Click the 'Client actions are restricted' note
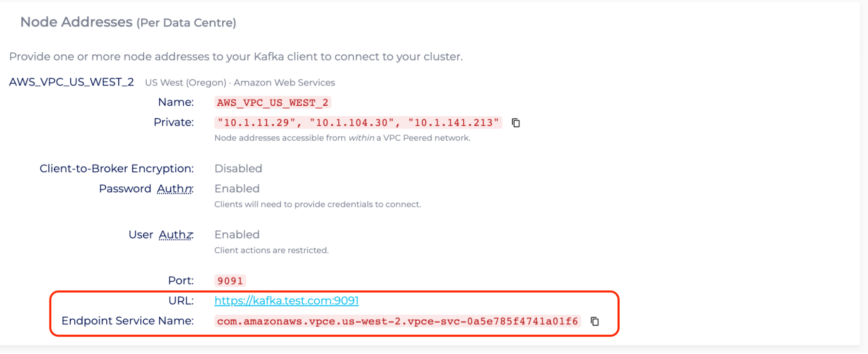868x354 pixels. [x=271, y=250]
